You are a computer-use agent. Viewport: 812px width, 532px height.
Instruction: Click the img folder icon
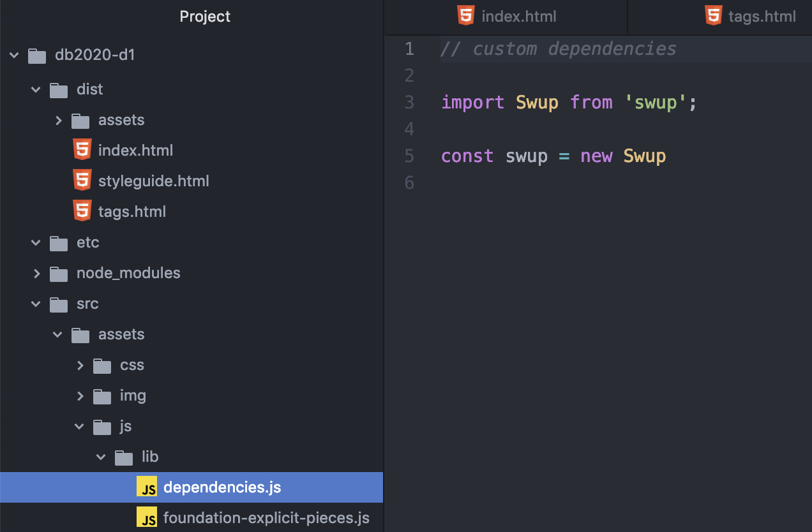[102, 396]
